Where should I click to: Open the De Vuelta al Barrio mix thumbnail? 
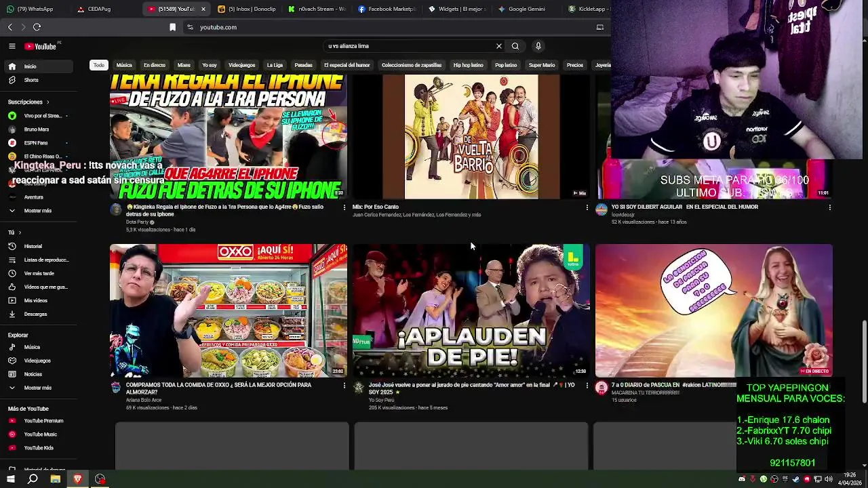click(x=471, y=137)
